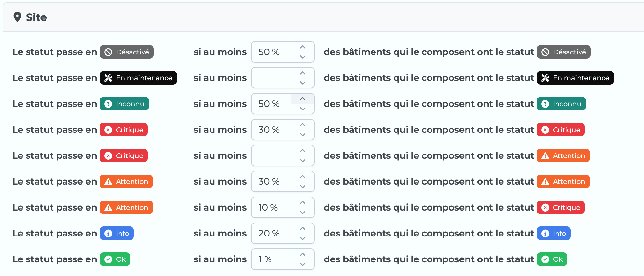This screenshot has height=276, width=644.
Task: Click the left Ok status badge
Action: click(115, 259)
